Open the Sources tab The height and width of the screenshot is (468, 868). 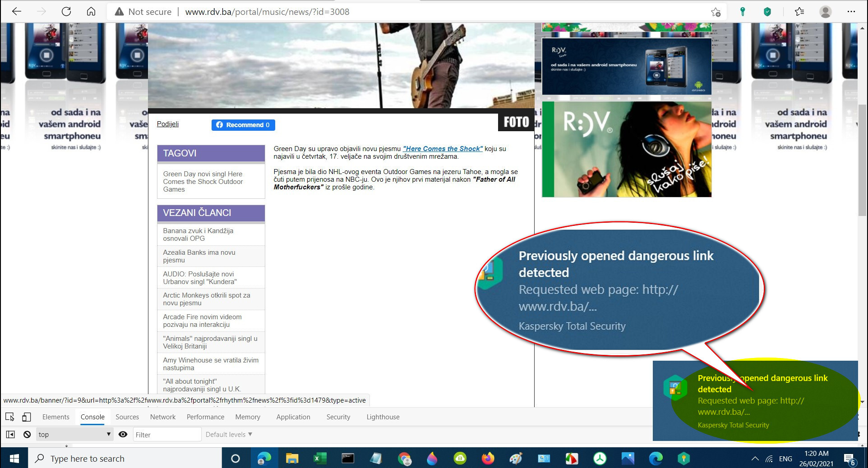(x=127, y=417)
